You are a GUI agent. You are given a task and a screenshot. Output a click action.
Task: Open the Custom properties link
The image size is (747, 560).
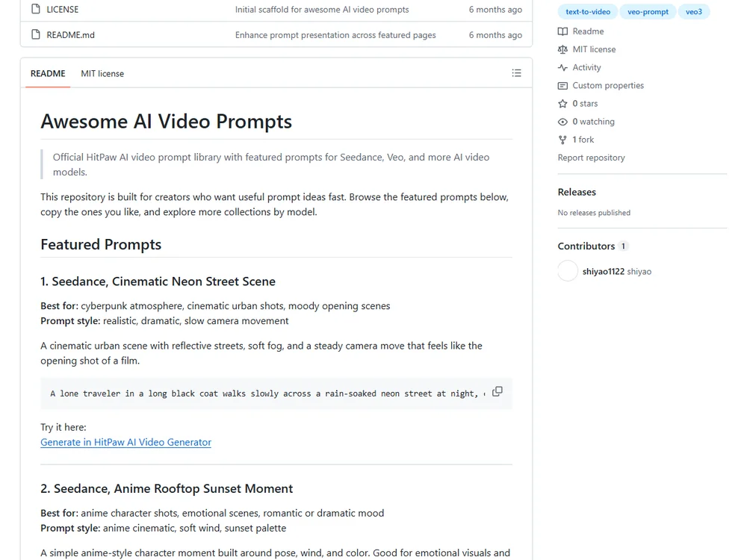pos(608,86)
